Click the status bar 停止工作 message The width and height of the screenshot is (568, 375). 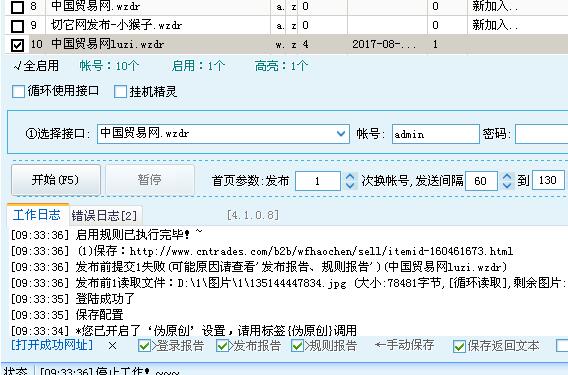[110, 371]
